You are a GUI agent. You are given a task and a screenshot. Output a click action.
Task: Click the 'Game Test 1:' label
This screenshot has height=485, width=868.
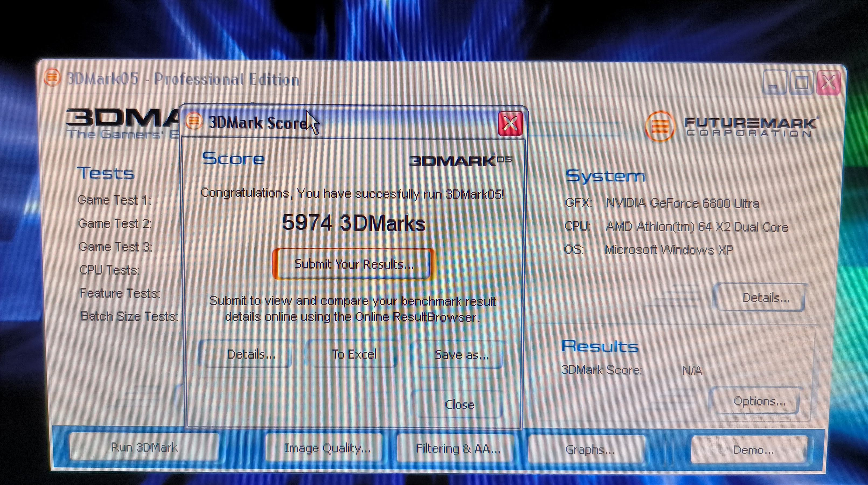click(114, 200)
